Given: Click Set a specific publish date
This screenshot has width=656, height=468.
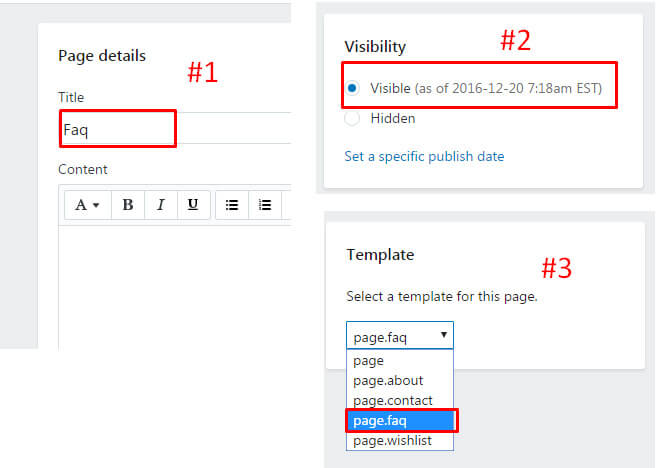Looking at the screenshot, I should pyautogui.click(x=424, y=156).
